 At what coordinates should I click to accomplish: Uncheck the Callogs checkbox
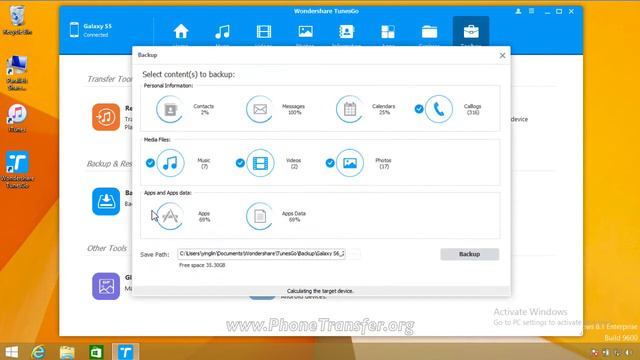coord(419,109)
